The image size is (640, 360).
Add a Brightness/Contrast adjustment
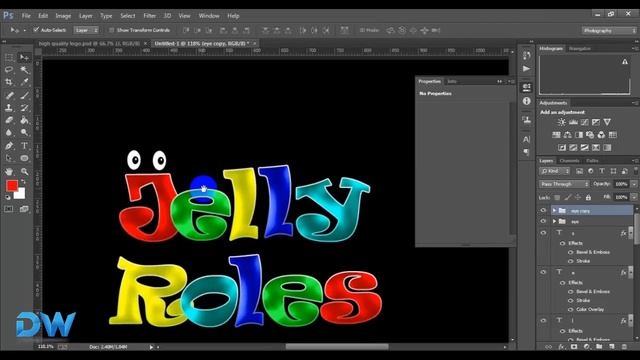[562, 122]
